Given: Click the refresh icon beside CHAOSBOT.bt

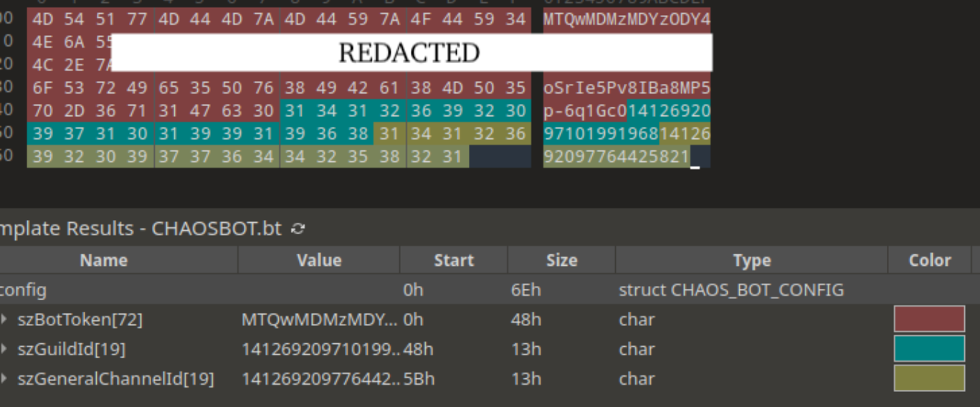Looking at the screenshot, I should 298,229.
